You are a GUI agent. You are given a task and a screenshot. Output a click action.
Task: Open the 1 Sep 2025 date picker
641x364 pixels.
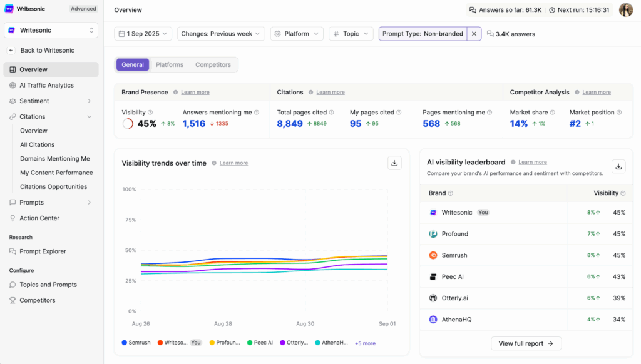point(142,33)
